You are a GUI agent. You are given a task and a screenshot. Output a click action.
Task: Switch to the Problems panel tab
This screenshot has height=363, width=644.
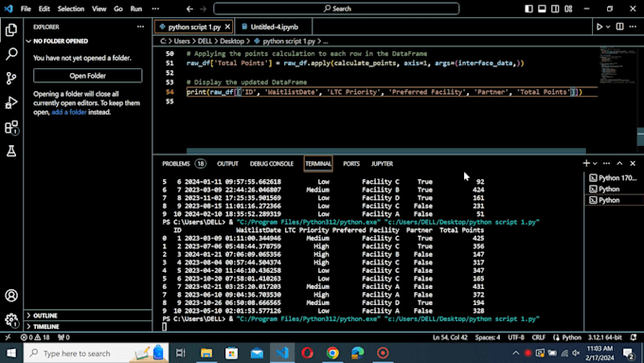[x=183, y=164]
